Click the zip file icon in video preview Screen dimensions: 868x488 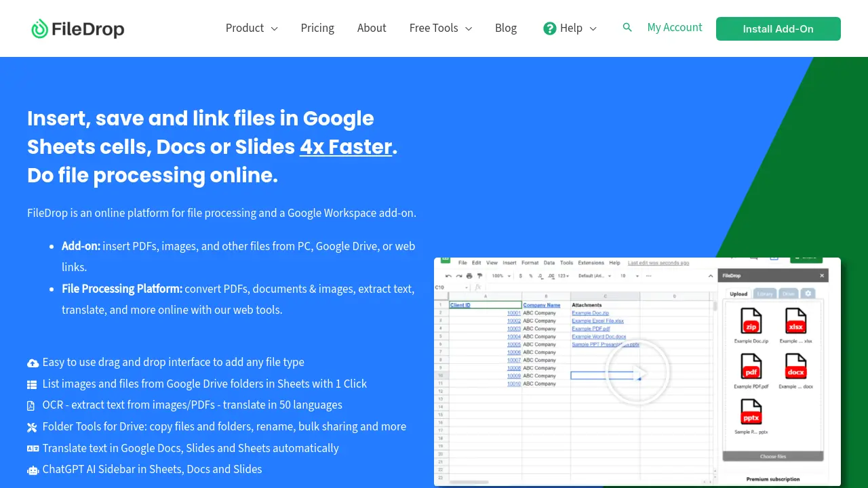coord(751,321)
